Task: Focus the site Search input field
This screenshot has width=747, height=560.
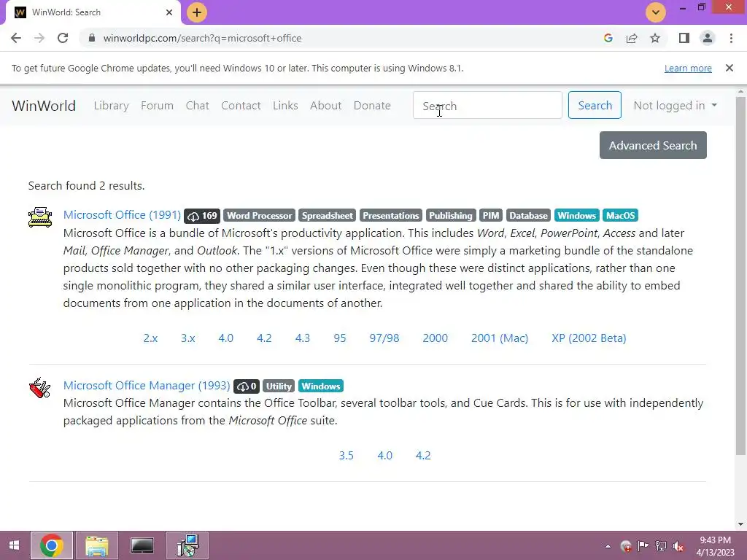Action: click(487, 105)
